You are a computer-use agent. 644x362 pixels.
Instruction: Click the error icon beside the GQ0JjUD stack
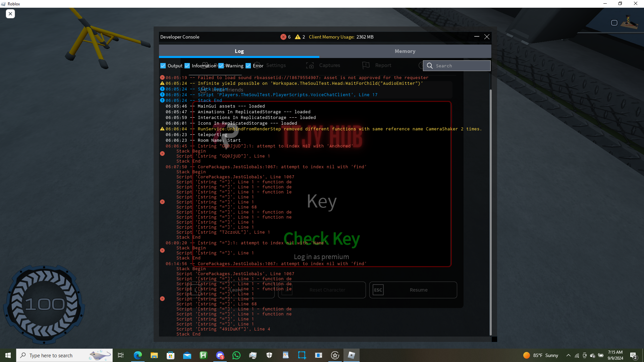pyautogui.click(x=162, y=154)
